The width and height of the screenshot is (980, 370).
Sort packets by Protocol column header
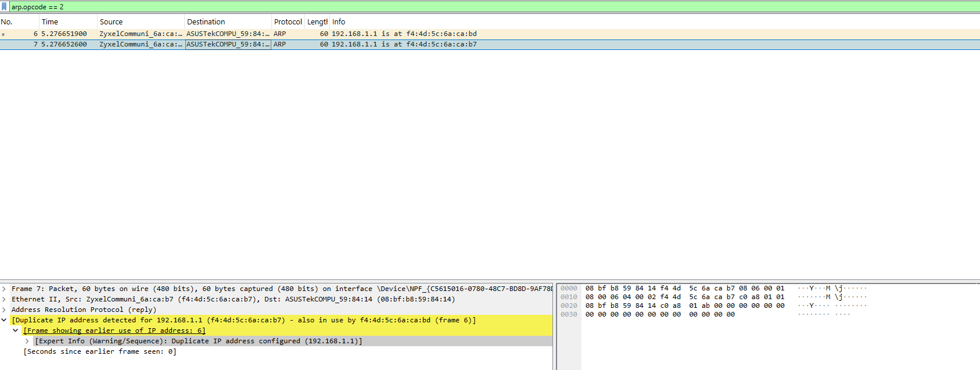288,22
